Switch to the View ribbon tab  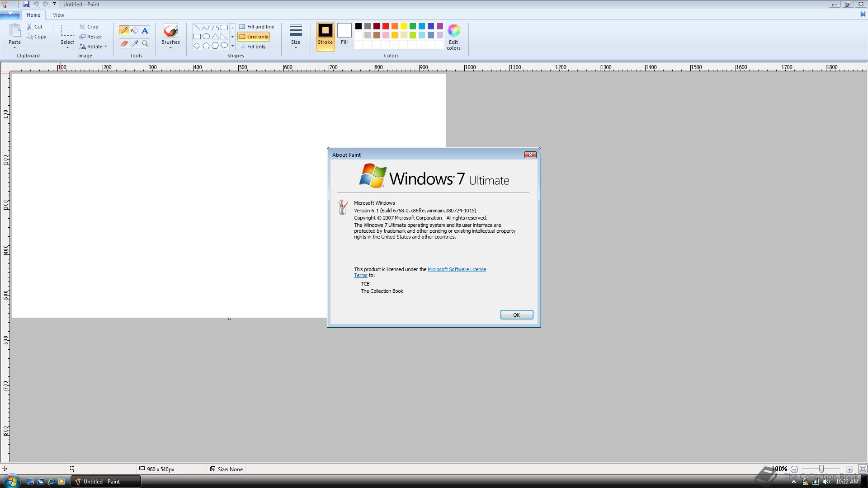tap(58, 15)
